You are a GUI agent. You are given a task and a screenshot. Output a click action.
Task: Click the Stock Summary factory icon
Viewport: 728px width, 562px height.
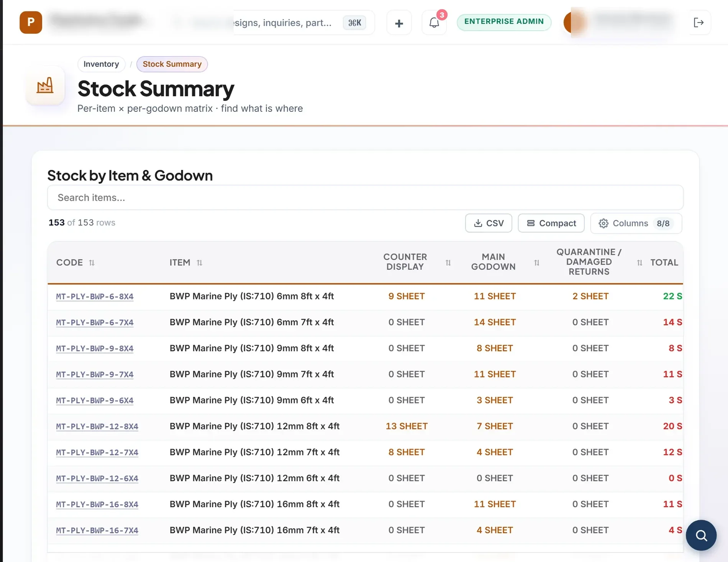(45, 85)
